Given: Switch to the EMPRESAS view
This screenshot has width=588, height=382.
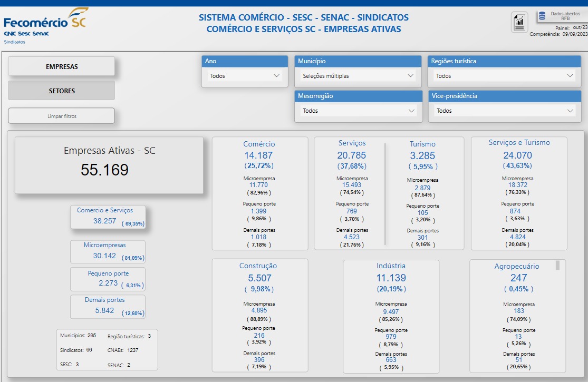Looking at the screenshot, I should [62, 67].
